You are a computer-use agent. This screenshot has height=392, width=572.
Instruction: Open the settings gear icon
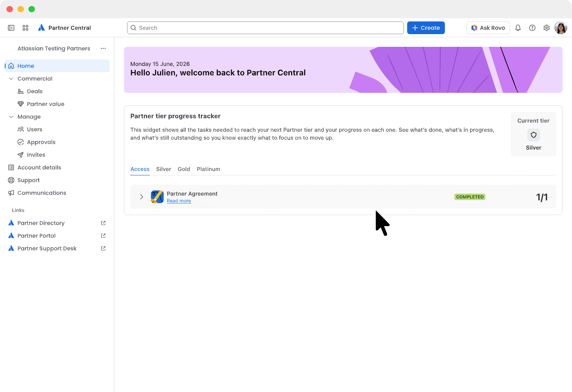point(547,28)
